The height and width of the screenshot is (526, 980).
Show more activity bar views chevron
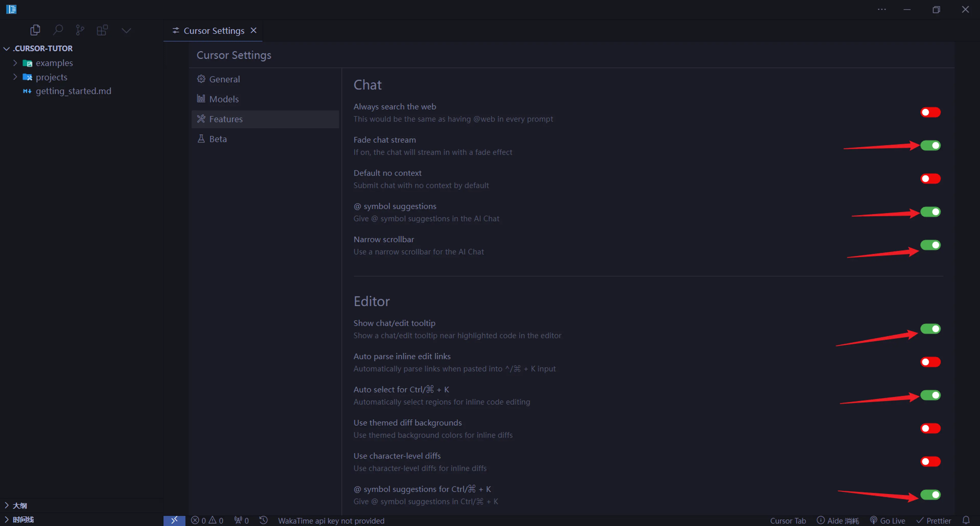(126, 30)
